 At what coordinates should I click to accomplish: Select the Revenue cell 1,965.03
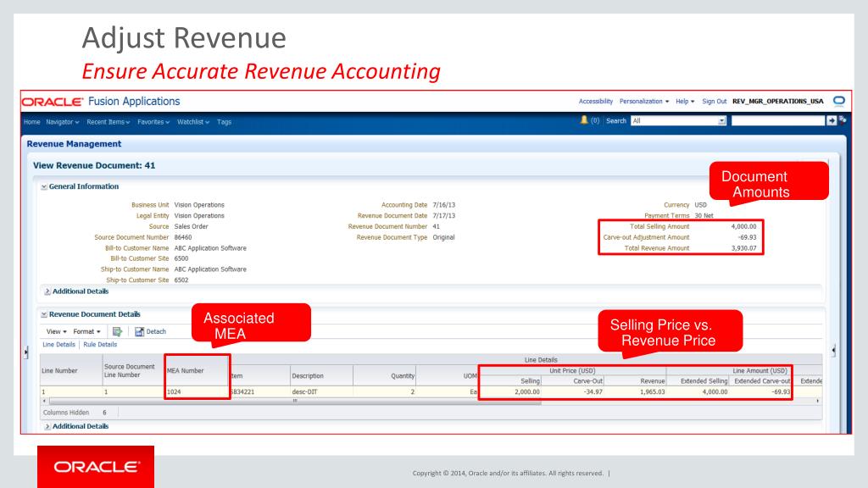(x=636, y=391)
